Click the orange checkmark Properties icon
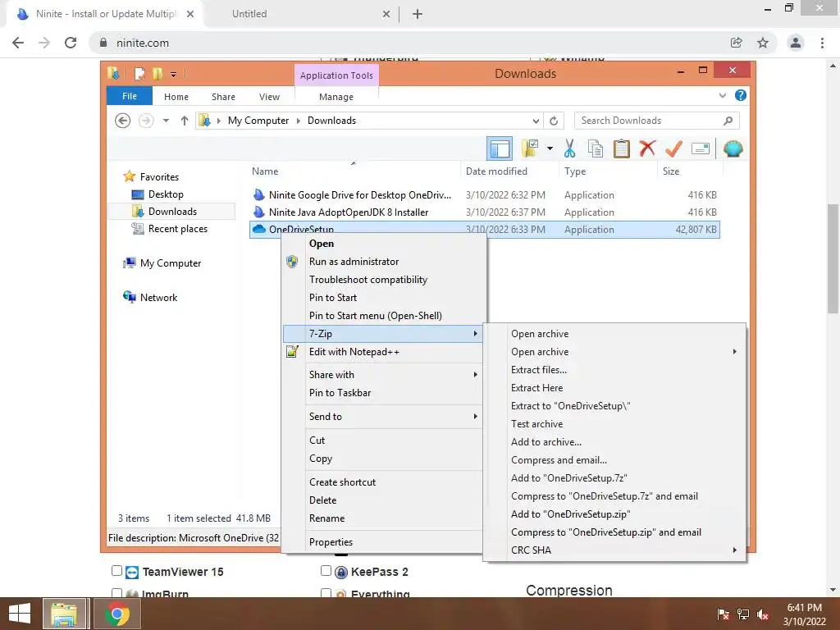 pyautogui.click(x=673, y=148)
